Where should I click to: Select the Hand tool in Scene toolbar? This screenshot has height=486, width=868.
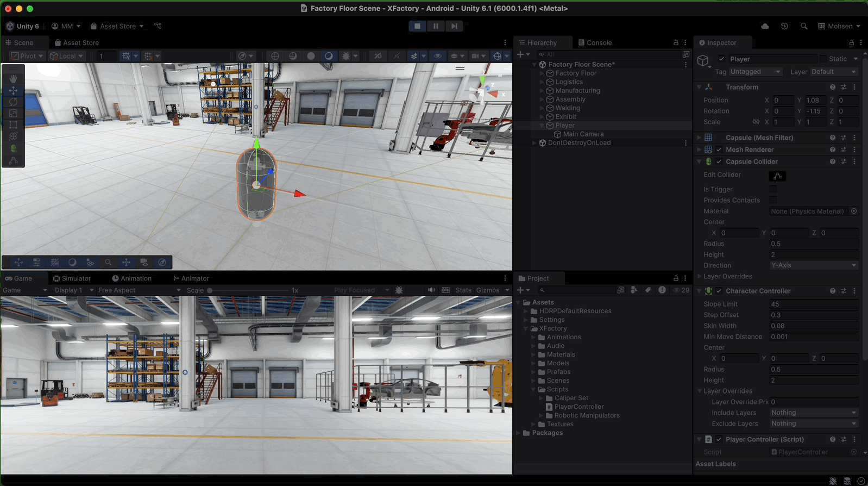[x=13, y=79]
